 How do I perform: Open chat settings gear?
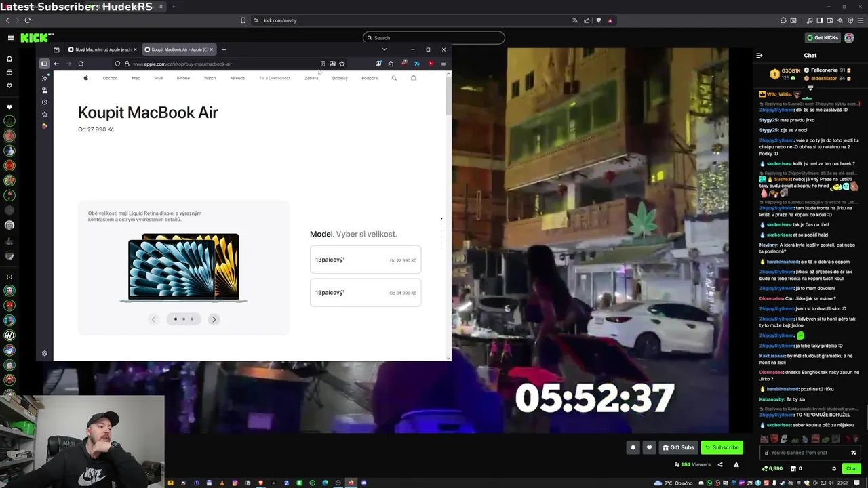(x=834, y=468)
